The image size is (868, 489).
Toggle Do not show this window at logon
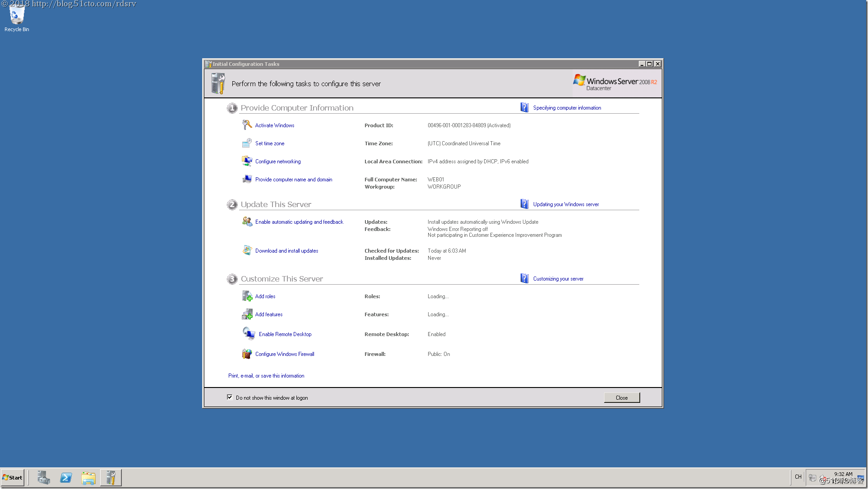pyautogui.click(x=230, y=397)
